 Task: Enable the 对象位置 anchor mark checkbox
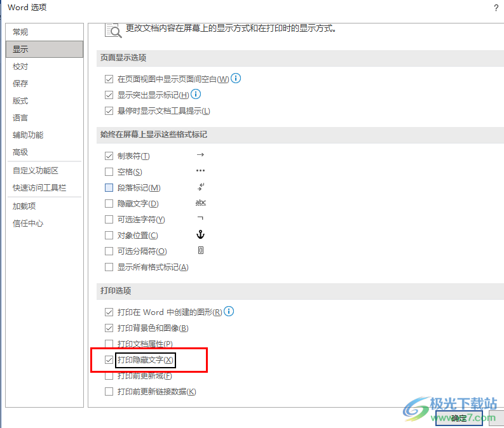(109, 236)
